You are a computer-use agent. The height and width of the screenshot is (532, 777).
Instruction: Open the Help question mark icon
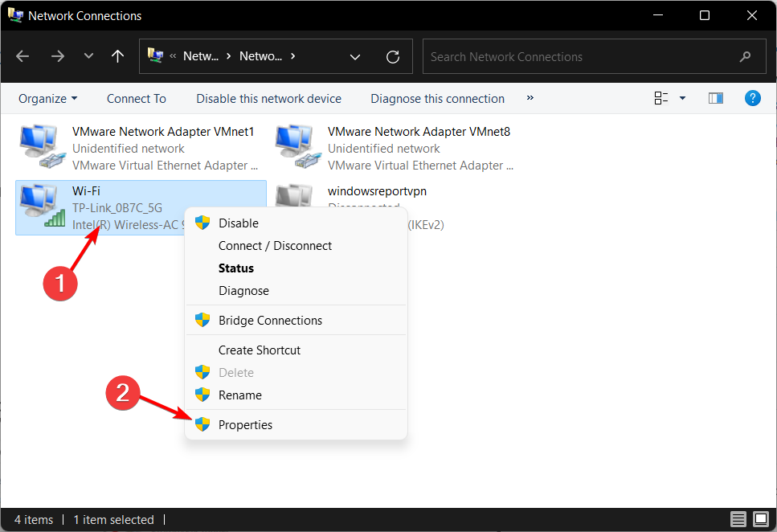(753, 98)
